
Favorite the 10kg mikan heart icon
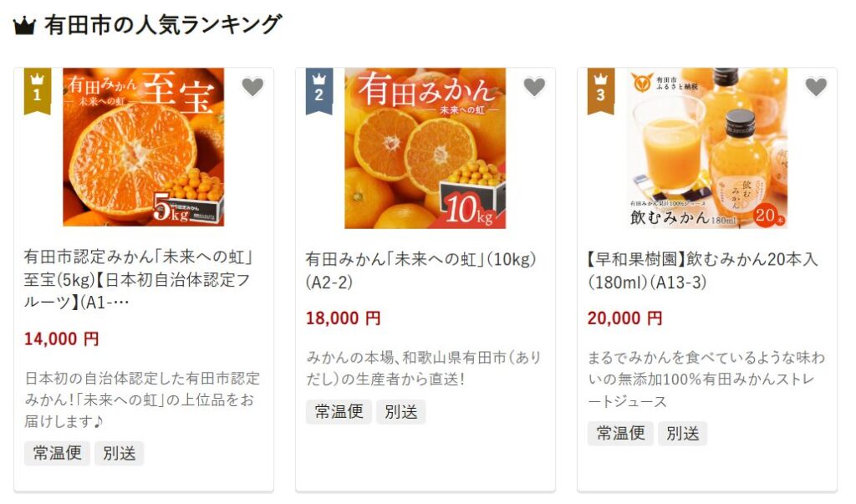(534, 87)
